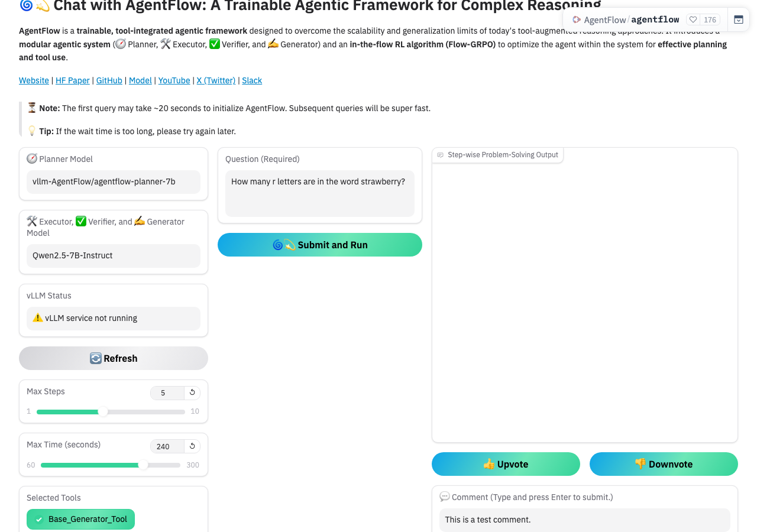The height and width of the screenshot is (532, 757).
Task: Click the thumbs-up Upvote button
Action: [506, 464]
